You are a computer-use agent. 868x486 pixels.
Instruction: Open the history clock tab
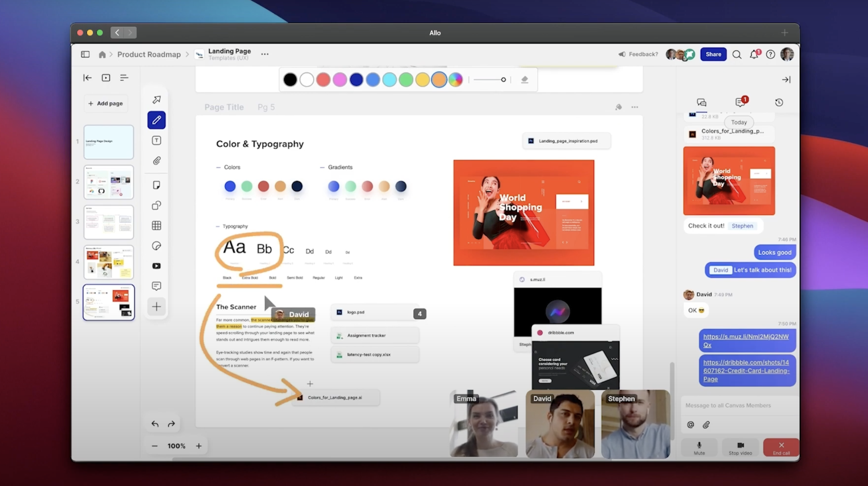[779, 103]
